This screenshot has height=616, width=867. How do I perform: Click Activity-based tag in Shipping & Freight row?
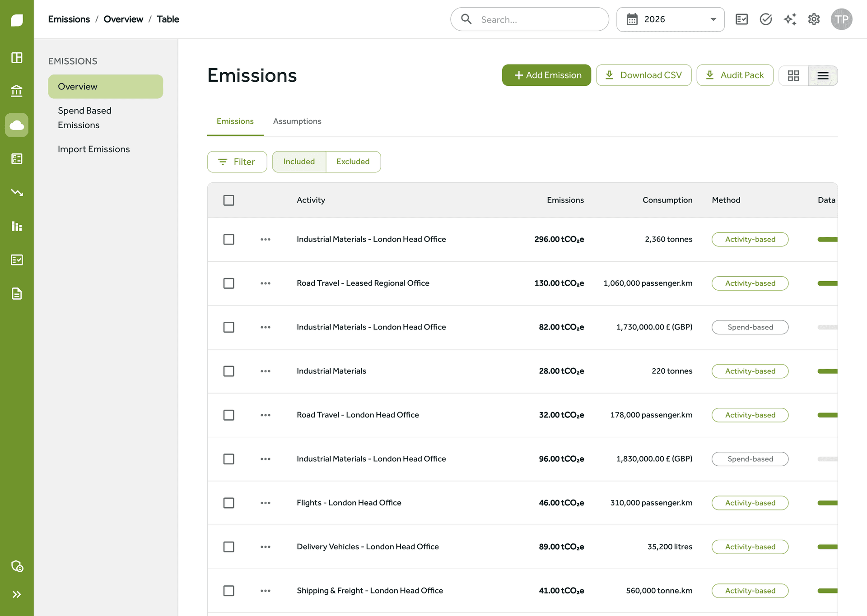[750, 591]
